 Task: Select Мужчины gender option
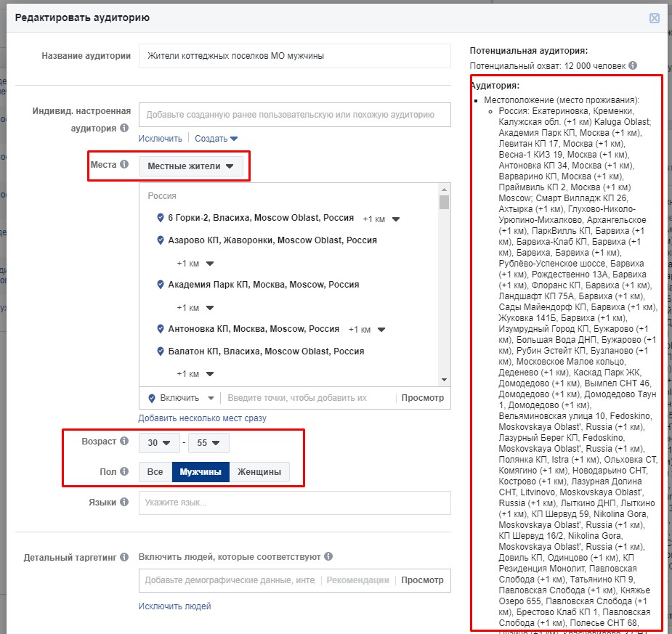coord(201,472)
